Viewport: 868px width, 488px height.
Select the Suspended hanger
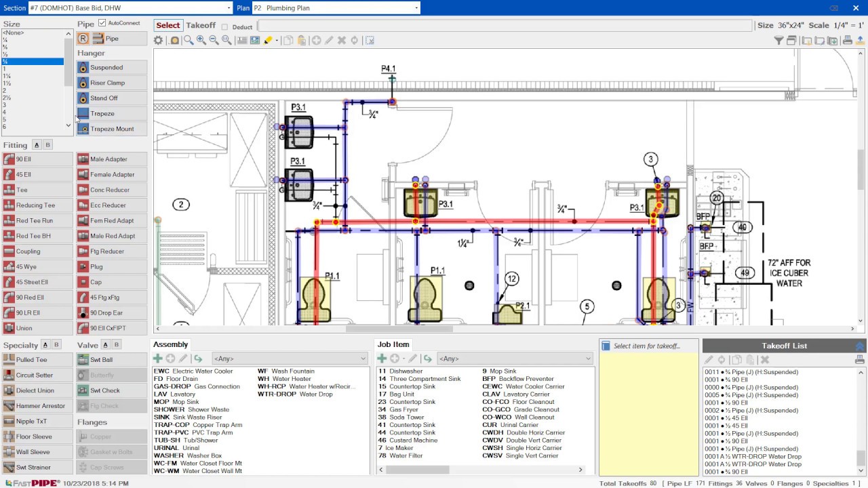click(112, 68)
